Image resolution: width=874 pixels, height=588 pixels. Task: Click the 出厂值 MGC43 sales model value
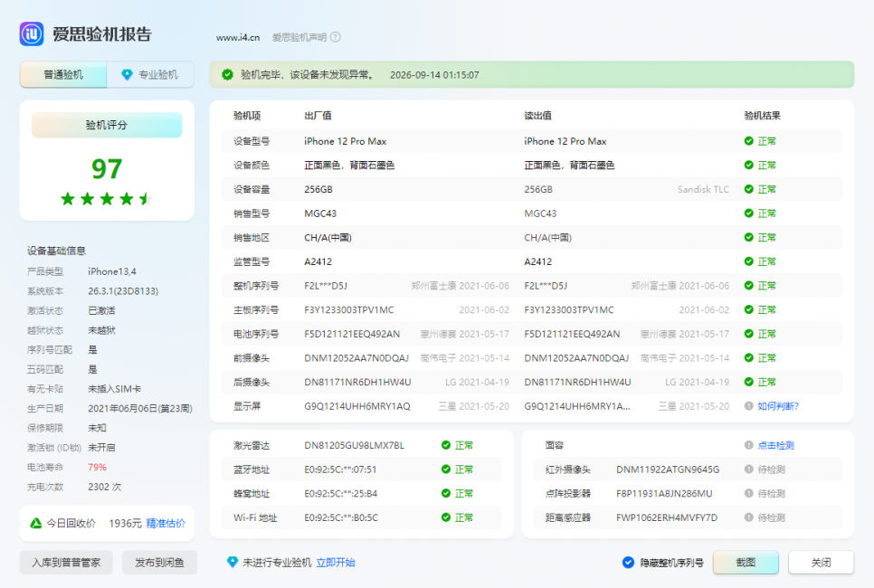[x=320, y=213]
